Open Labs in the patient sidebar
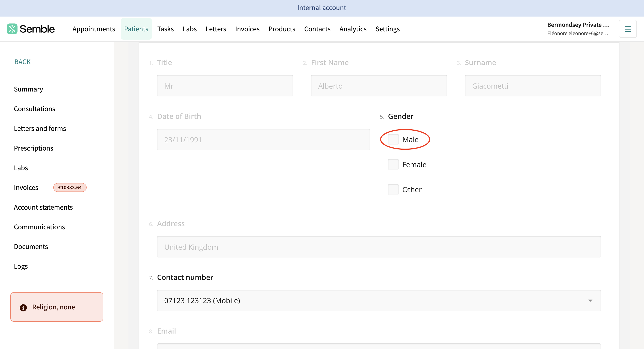This screenshot has height=349, width=644. [x=21, y=168]
